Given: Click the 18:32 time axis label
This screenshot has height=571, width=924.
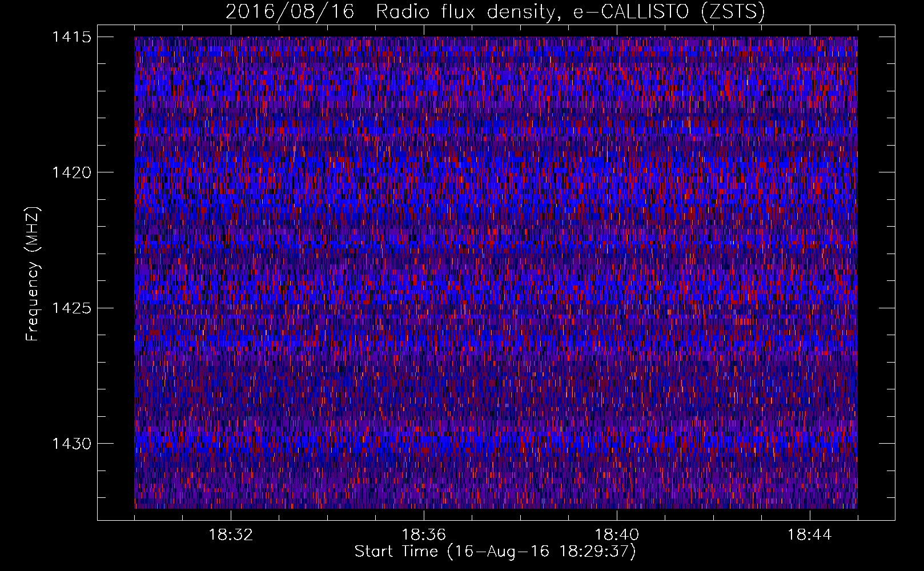Looking at the screenshot, I should (x=231, y=535).
